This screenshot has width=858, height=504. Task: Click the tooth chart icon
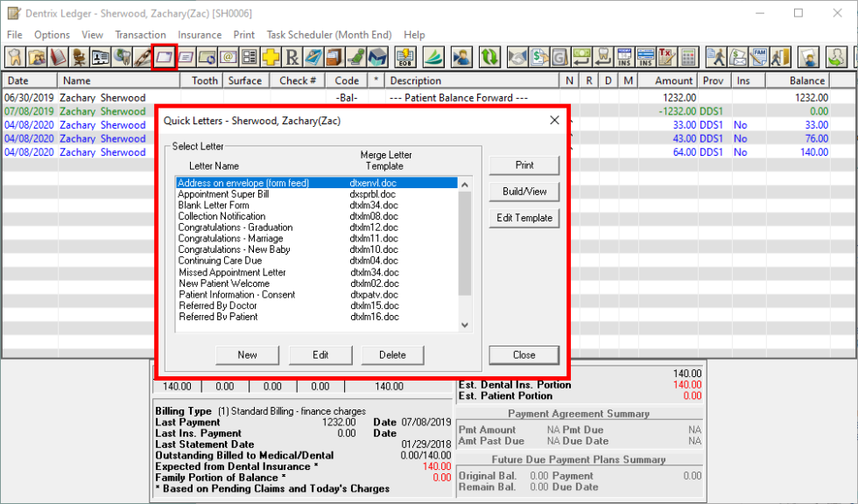[15, 58]
